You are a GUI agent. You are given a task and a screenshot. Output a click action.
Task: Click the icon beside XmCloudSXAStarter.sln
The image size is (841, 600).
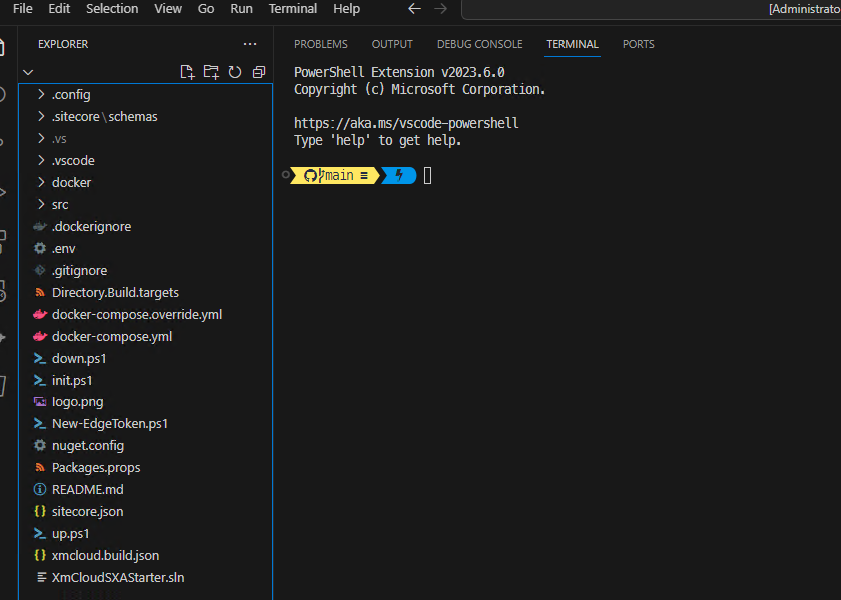click(41, 577)
